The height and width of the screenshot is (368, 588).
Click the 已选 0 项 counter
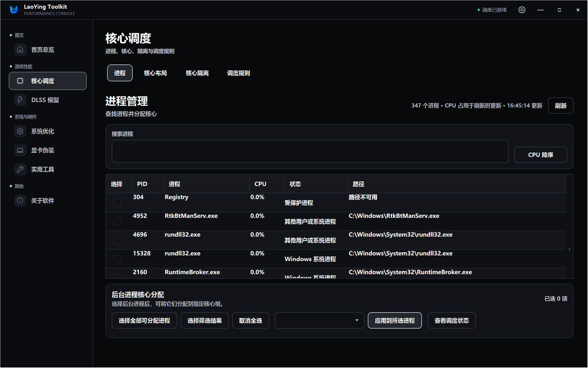(x=556, y=298)
